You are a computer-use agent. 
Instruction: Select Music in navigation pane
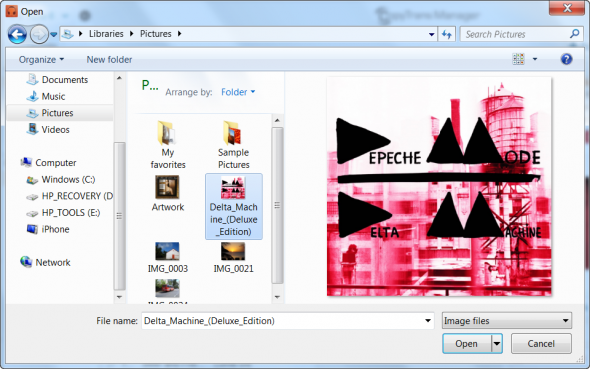coord(46,96)
